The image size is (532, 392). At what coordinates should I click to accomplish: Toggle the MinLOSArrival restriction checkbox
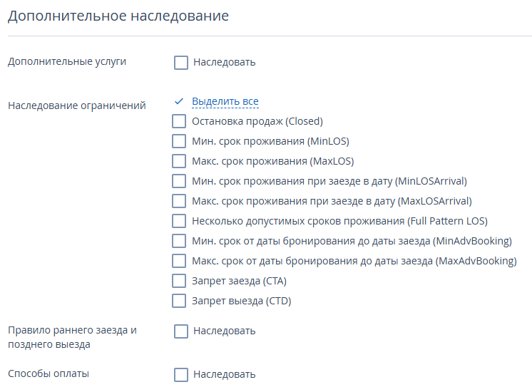click(179, 181)
